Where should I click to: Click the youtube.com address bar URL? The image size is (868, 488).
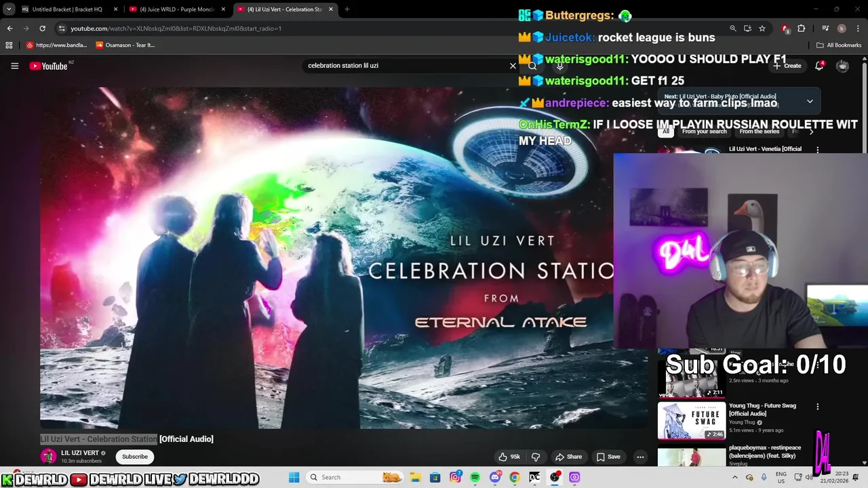[176, 28]
